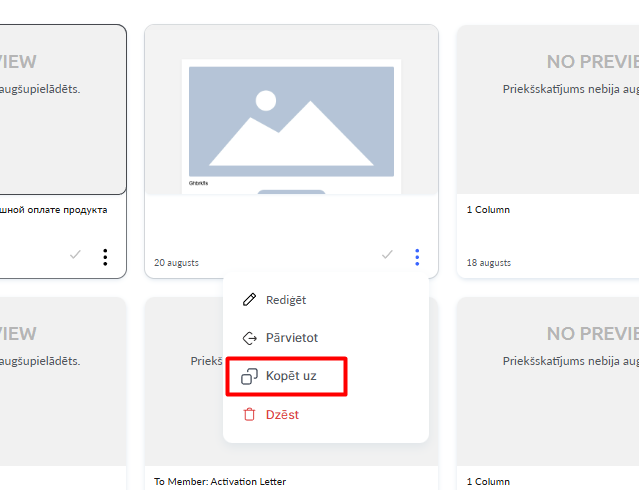Click the 18 augusts date label
This screenshot has width=639, height=490.
tap(488, 263)
